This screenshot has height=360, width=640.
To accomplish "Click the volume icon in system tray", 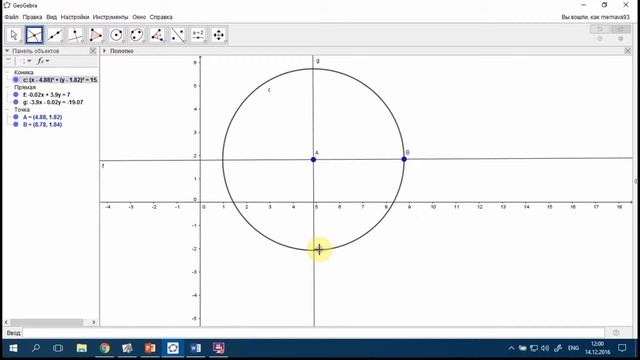I will pyautogui.click(x=545, y=348).
